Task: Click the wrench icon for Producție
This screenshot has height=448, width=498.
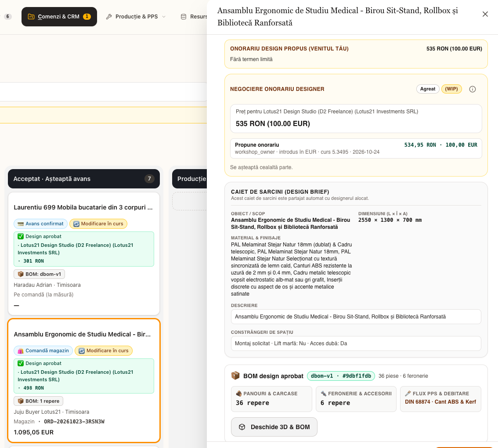Action: click(109, 17)
